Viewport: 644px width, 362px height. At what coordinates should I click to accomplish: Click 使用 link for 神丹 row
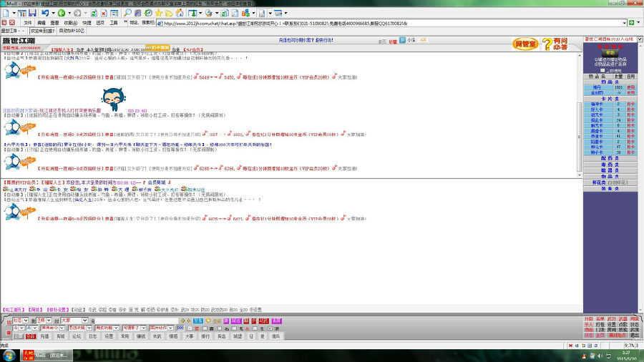tap(630, 87)
